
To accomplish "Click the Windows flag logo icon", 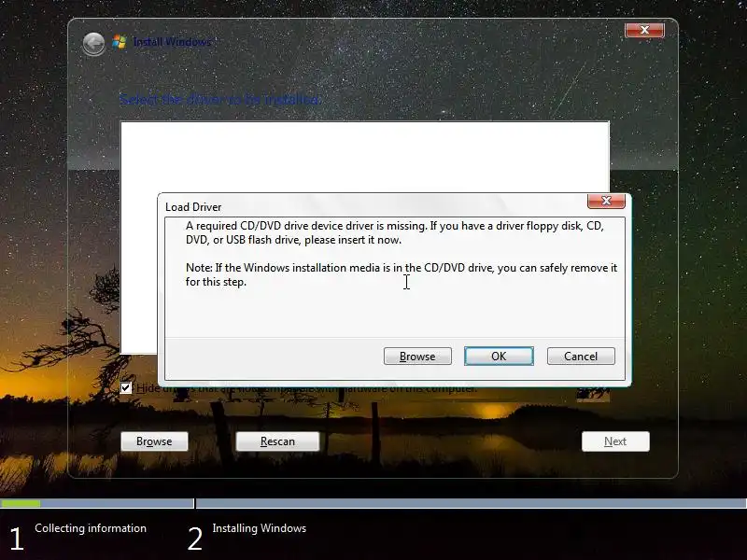I will pyautogui.click(x=120, y=42).
